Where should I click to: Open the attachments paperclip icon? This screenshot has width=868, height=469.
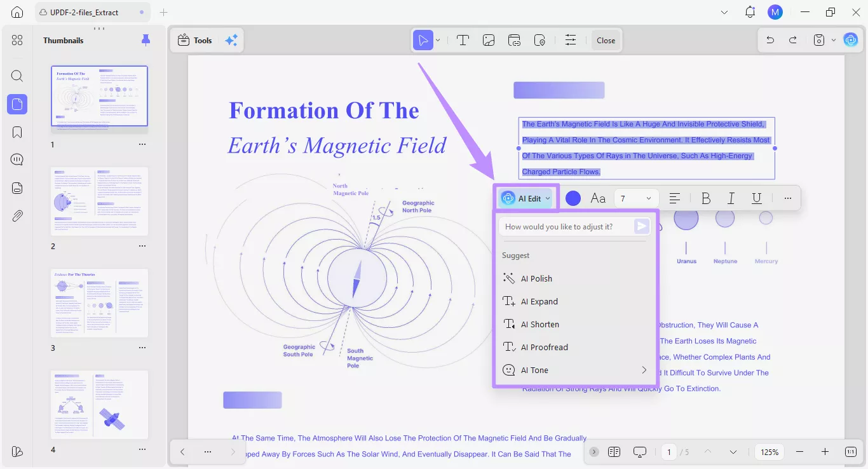click(17, 216)
